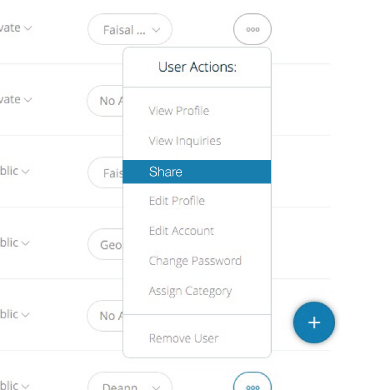Expand the Faisal assignee dropdown in first row
The image size is (390, 390).
pos(130,29)
